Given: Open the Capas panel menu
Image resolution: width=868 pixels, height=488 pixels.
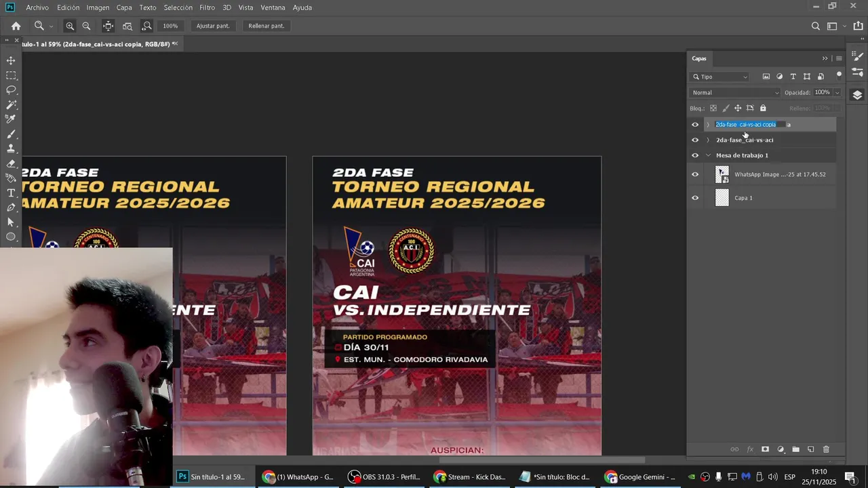Looking at the screenshot, I should [x=839, y=58].
